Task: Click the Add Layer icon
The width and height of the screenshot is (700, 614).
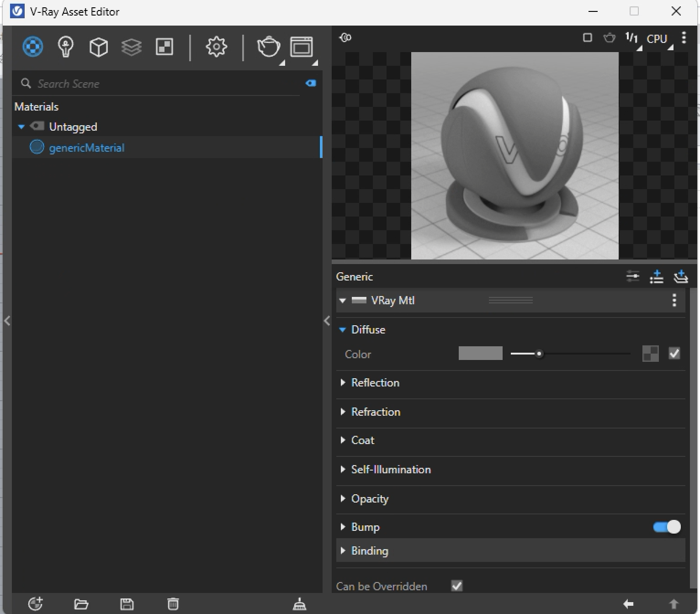Action: point(681,276)
